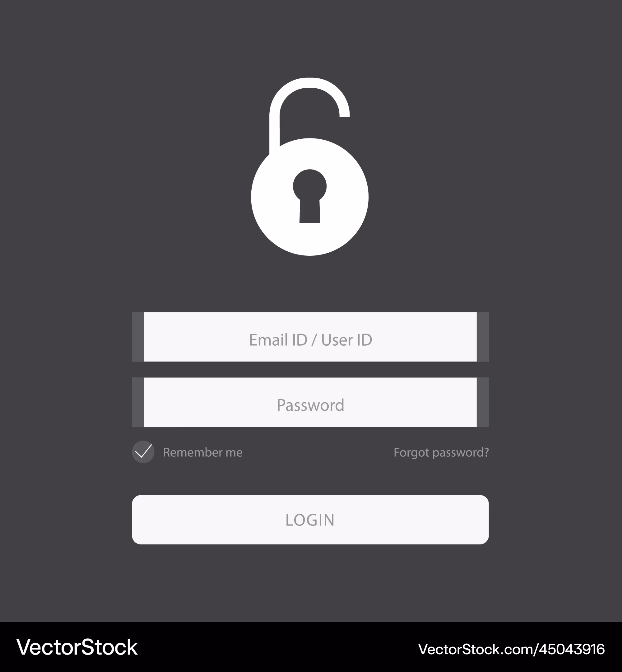Viewport: 622px width, 672px height.
Task: Click the checkmark in the Remember me circle
Action: click(x=143, y=451)
